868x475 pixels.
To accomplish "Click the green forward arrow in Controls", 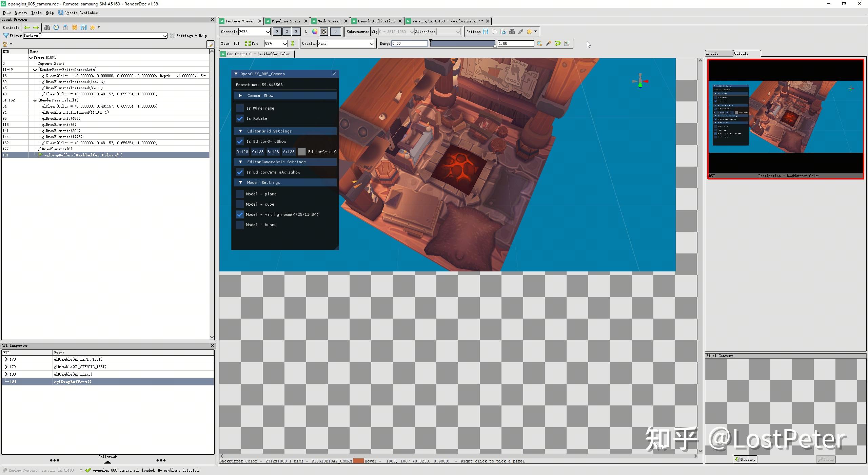I will tap(36, 27).
